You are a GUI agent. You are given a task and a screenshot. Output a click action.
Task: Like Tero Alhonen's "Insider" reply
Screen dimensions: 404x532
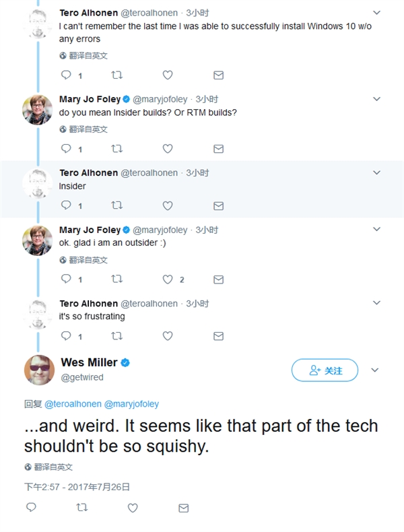point(168,205)
